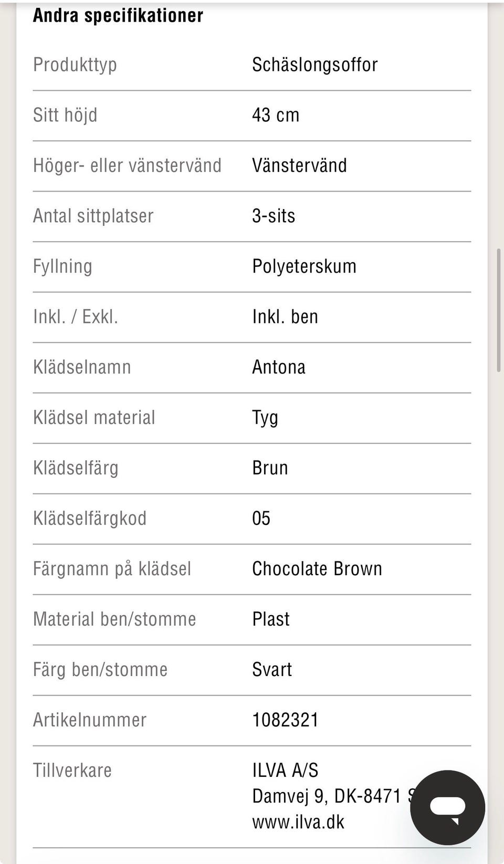Click the Inkl. ben value

coord(285,317)
